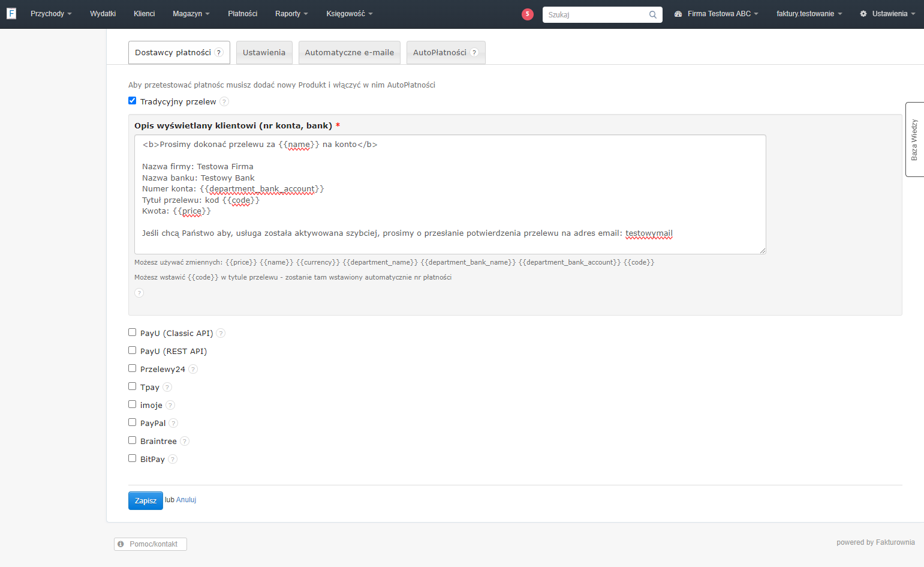Switch to AutoPłatności tab

click(446, 52)
